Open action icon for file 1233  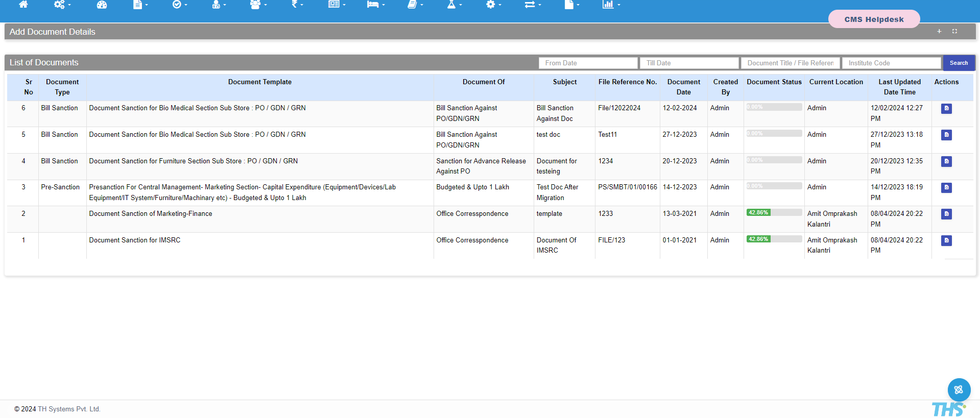946,214
